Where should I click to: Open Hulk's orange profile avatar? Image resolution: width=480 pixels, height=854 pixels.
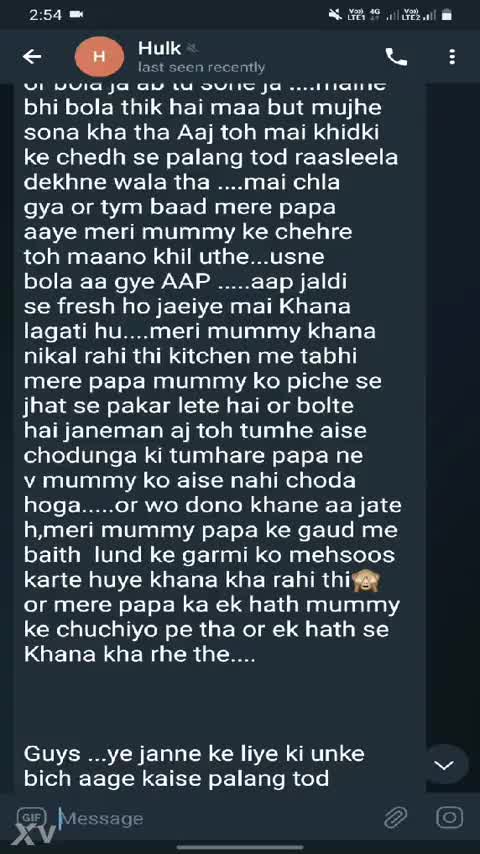(x=99, y=57)
